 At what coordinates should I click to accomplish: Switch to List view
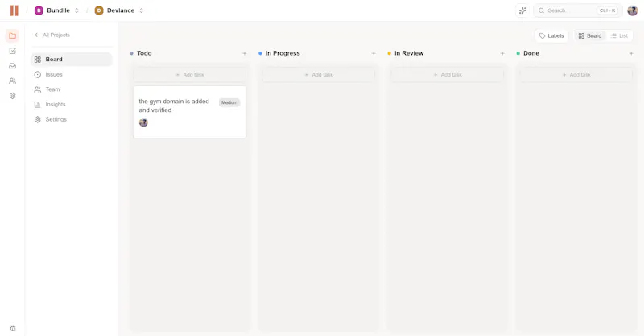coord(619,35)
